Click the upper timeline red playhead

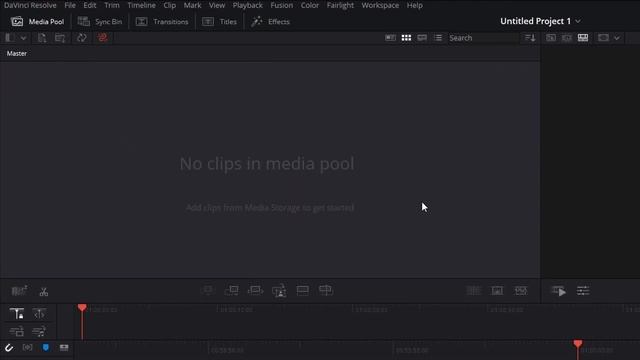[82, 308]
